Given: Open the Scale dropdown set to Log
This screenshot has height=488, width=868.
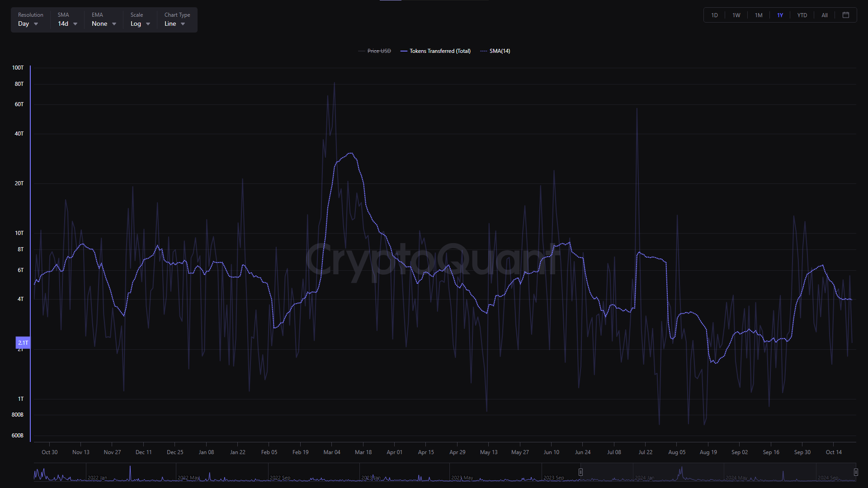Looking at the screenshot, I should pos(140,19).
